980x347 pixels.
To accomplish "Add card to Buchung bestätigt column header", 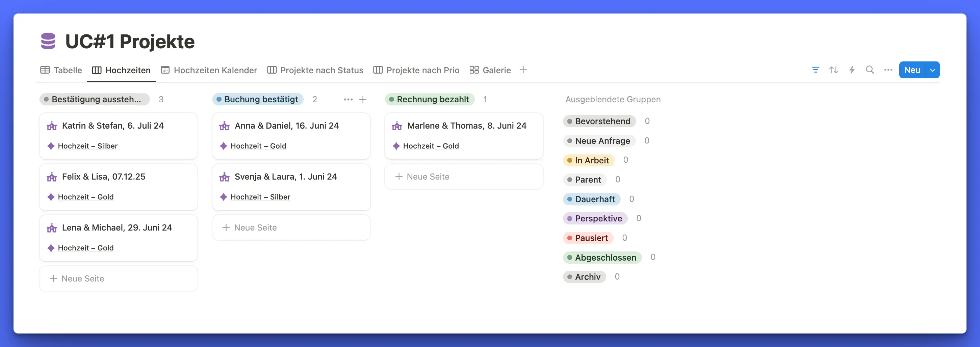I will 363,100.
